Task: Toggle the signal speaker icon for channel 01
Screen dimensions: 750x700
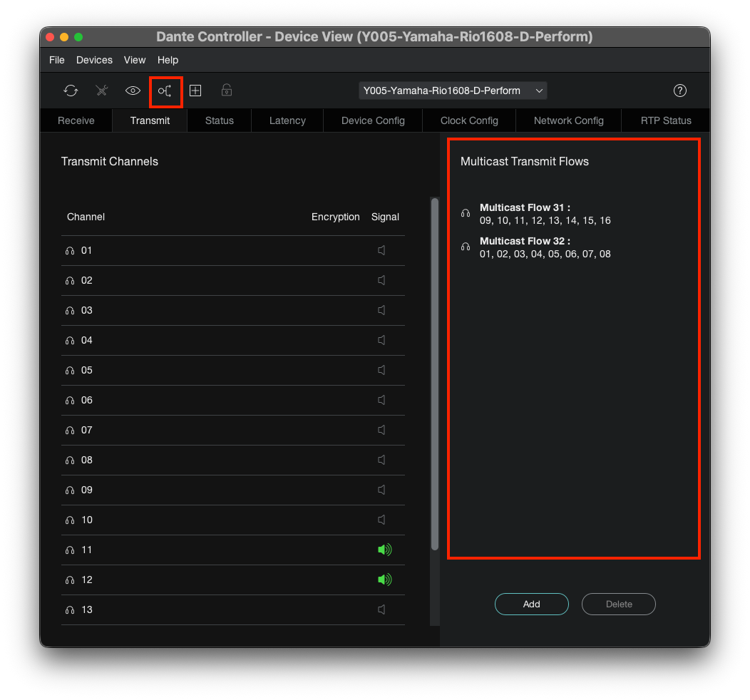Action: tap(381, 250)
